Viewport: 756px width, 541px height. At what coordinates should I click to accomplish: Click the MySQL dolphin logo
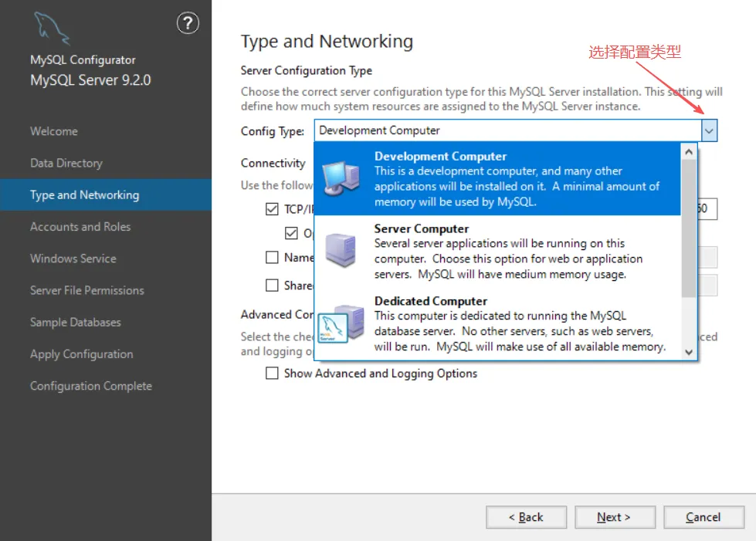tap(52, 29)
